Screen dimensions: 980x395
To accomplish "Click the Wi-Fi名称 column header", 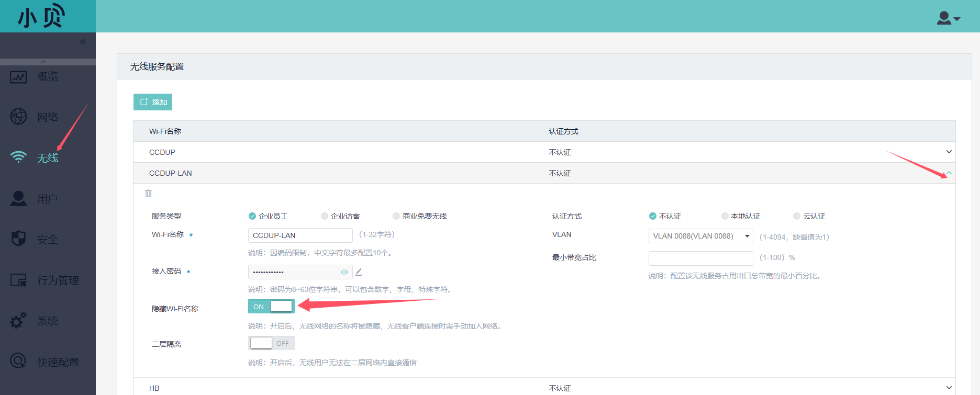I will pyautogui.click(x=165, y=131).
